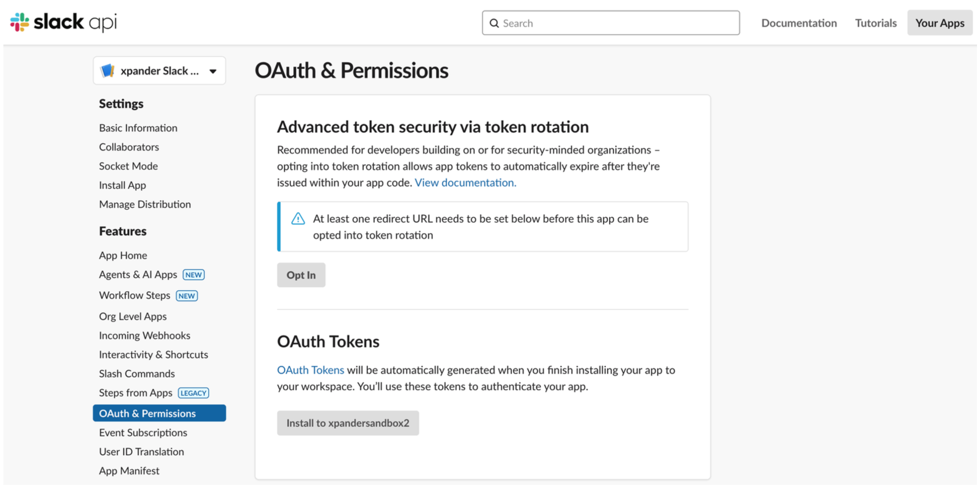
Task: Click Install to xpandersandbox2 button
Action: [348, 423]
